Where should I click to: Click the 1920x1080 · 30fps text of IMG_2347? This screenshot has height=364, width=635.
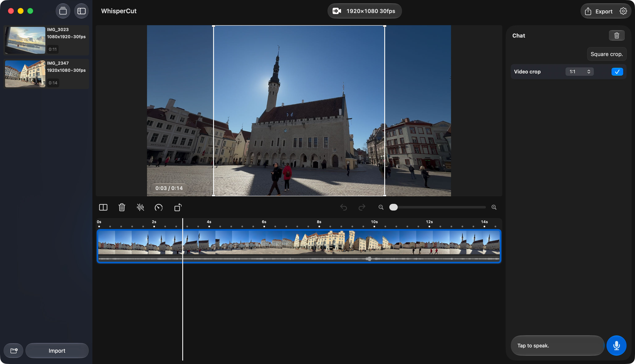[x=66, y=70]
